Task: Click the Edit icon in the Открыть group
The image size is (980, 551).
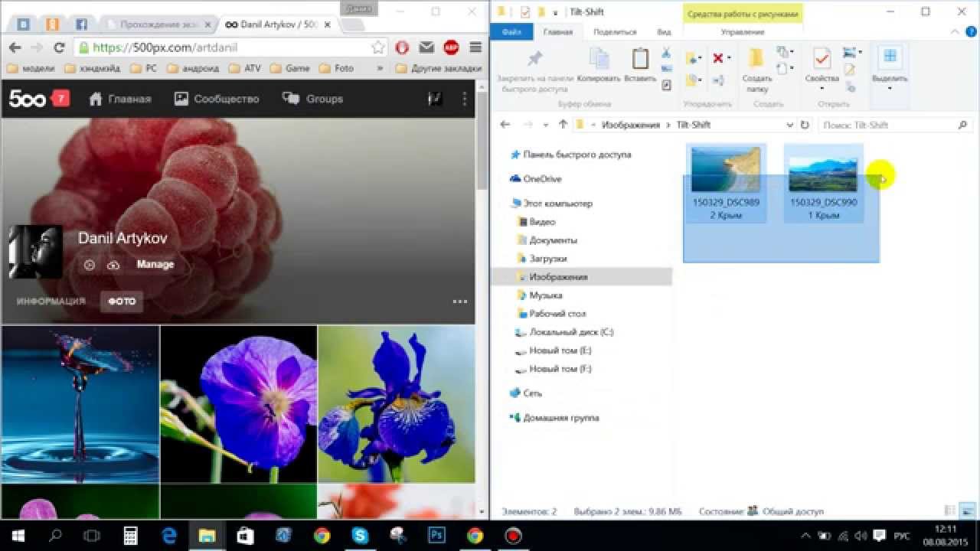Action: tap(849, 69)
